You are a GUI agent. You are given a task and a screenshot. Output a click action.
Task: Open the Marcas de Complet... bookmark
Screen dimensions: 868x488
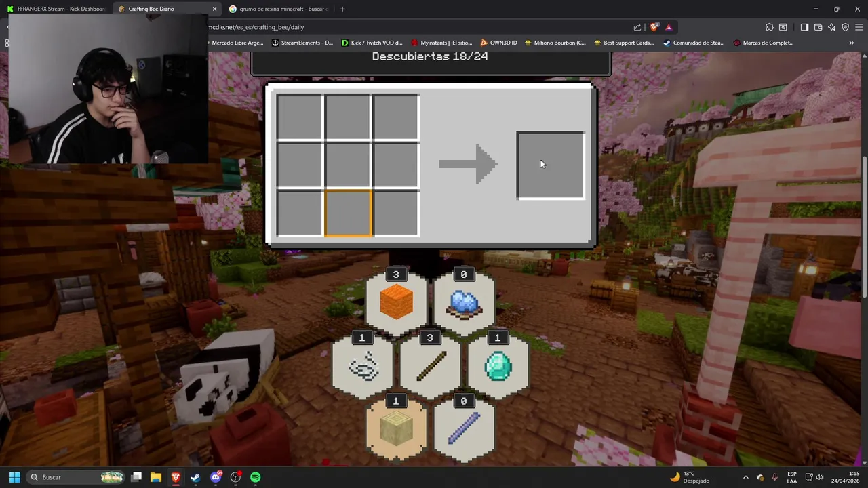pos(764,43)
